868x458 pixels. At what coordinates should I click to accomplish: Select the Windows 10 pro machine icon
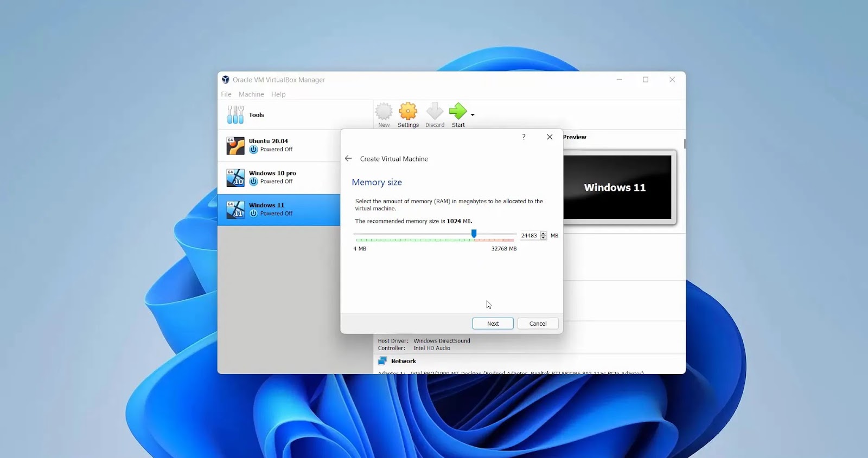coord(235,178)
